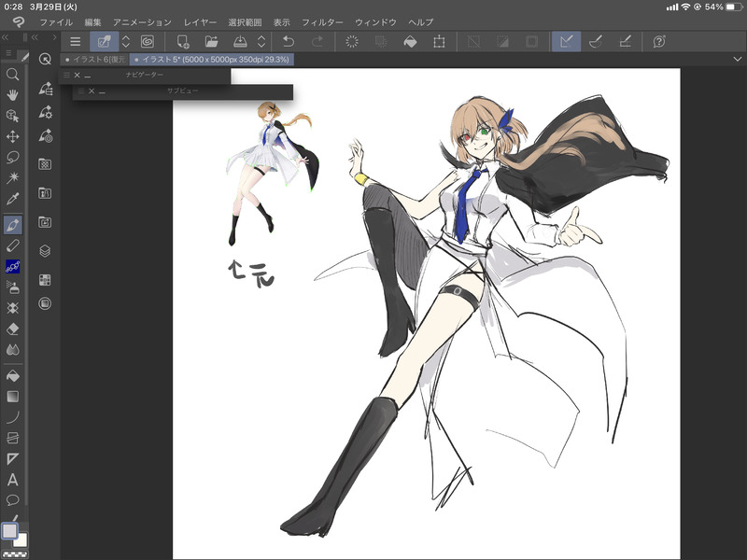Open the Material pattern folder palette icon
Viewport: 747px width, 560px height.
(x=45, y=164)
